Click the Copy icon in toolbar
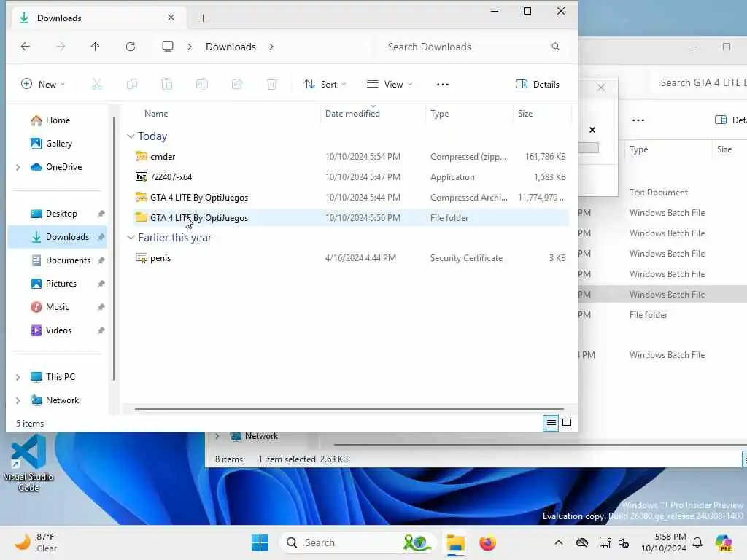The height and width of the screenshot is (560, 747). tap(132, 85)
